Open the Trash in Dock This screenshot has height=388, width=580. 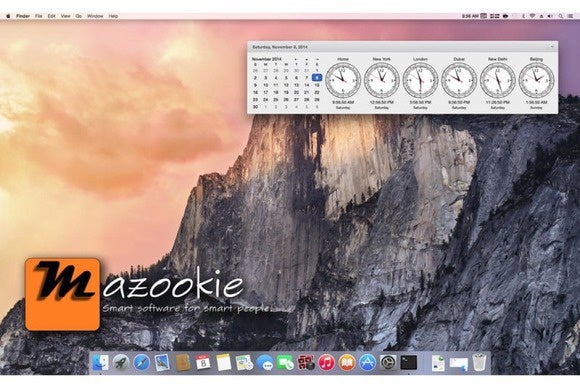point(479,362)
